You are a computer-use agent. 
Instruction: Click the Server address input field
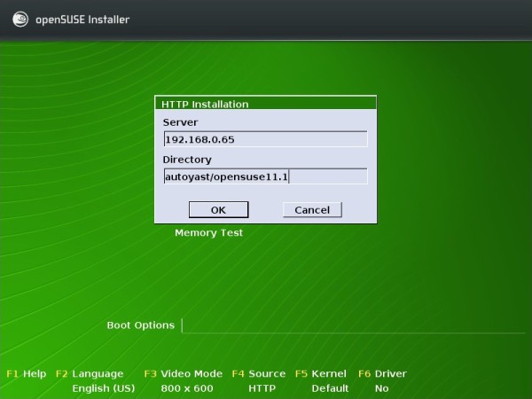click(265, 139)
